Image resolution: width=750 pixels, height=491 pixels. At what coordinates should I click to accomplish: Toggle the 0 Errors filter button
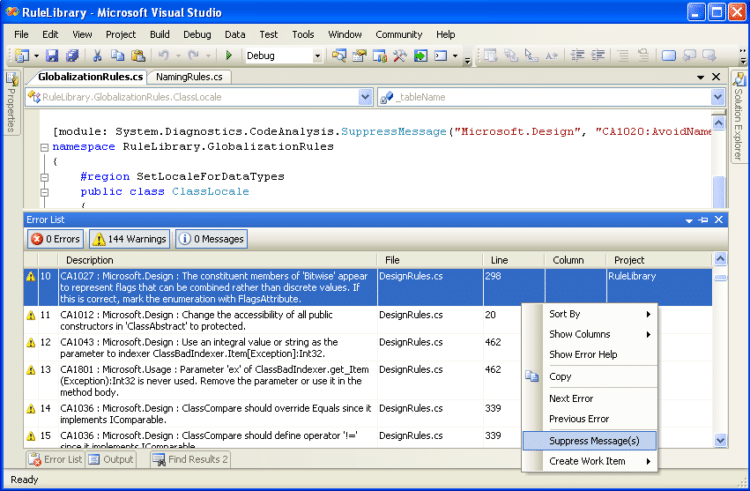pos(55,239)
